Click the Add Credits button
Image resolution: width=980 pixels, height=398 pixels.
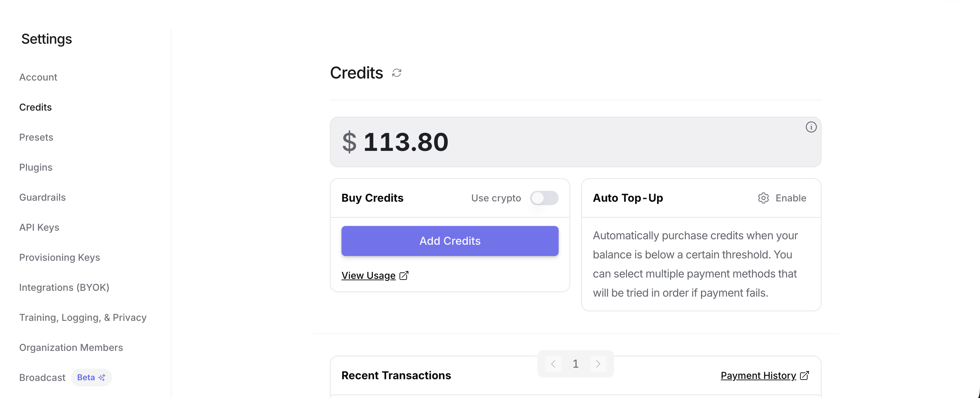(x=450, y=241)
